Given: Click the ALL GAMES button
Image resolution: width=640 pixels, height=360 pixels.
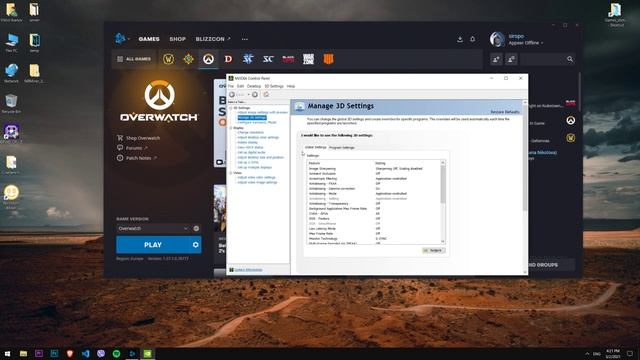Looking at the screenshot, I should coord(134,59).
